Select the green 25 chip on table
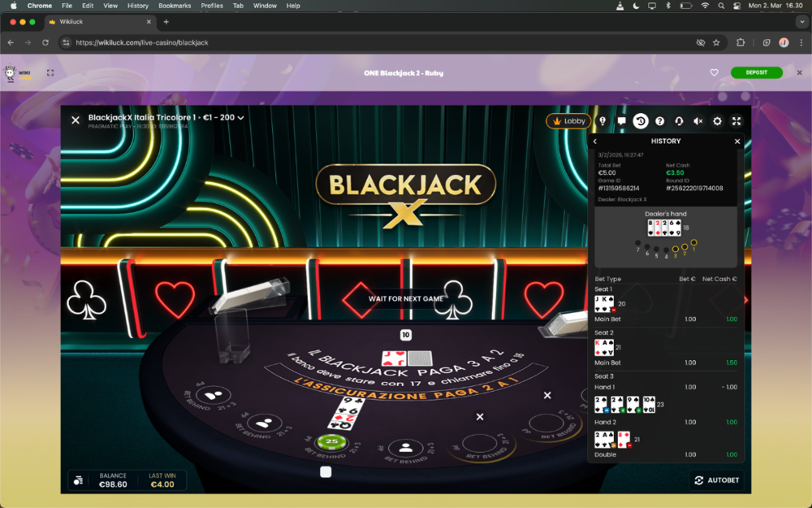 tap(331, 442)
